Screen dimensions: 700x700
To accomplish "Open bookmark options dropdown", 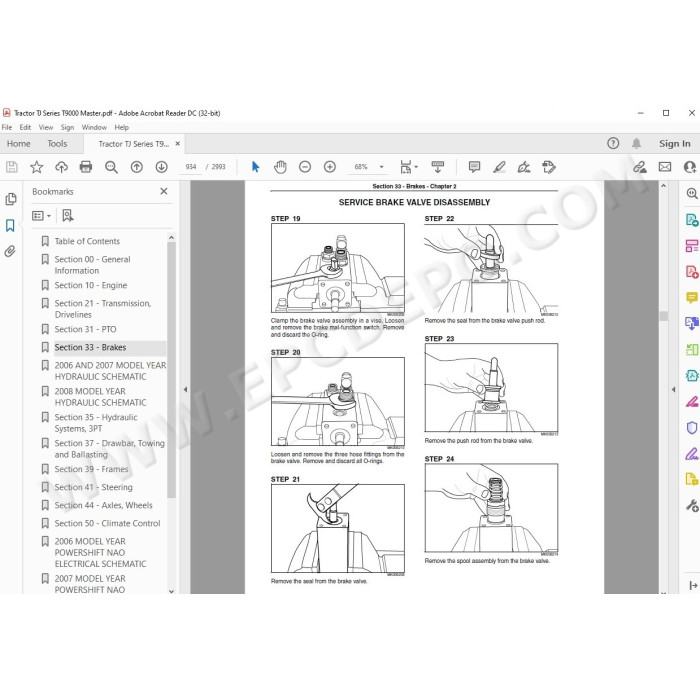I will click(x=42, y=216).
